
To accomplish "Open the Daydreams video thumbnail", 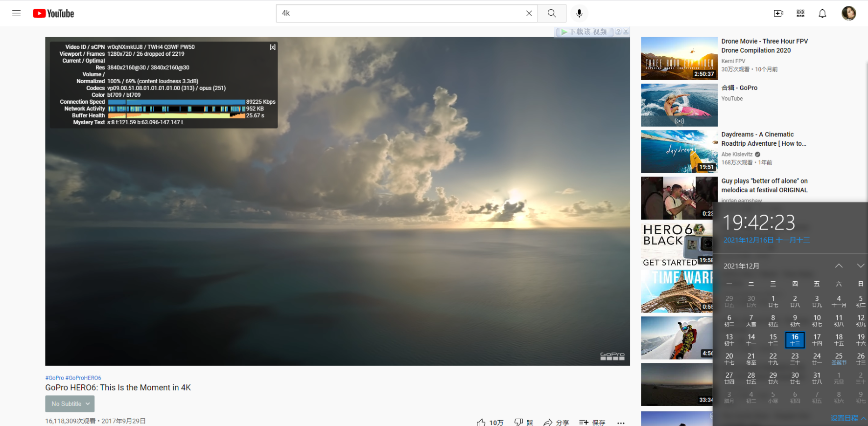I will (x=679, y=152).
